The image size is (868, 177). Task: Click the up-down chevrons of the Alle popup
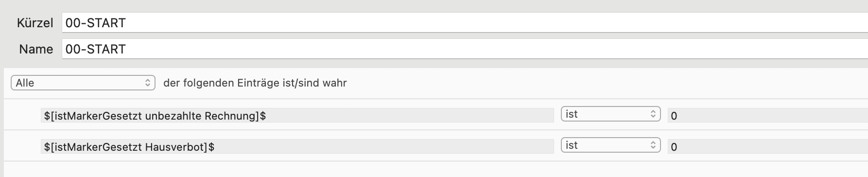[148, 83]
